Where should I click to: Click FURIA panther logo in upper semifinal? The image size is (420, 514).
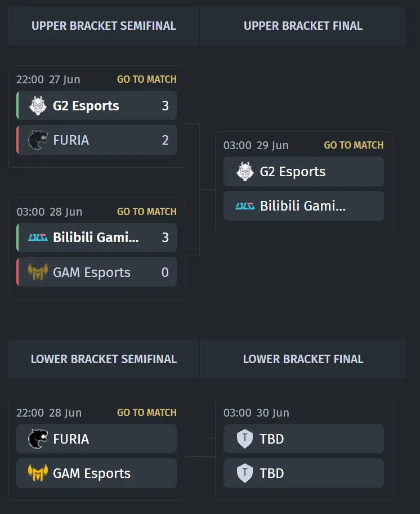pos(38,140)
